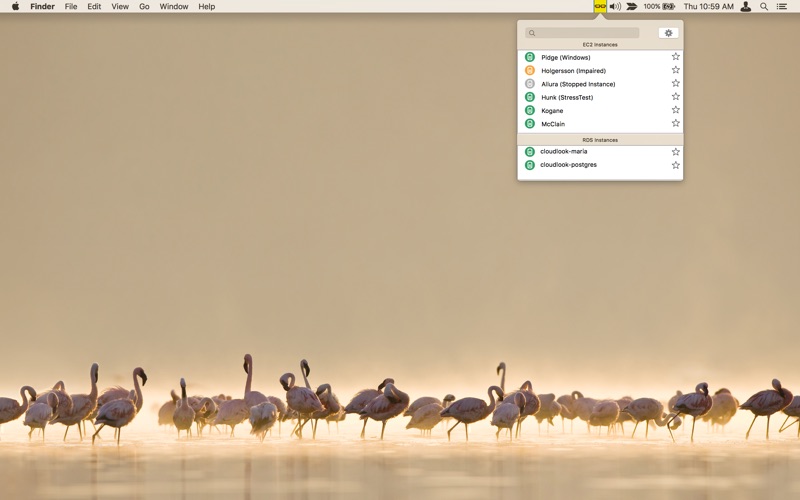This screenshot has height=500, width=800.
Task: Open the Apple menu
Action: click(16, 6)
